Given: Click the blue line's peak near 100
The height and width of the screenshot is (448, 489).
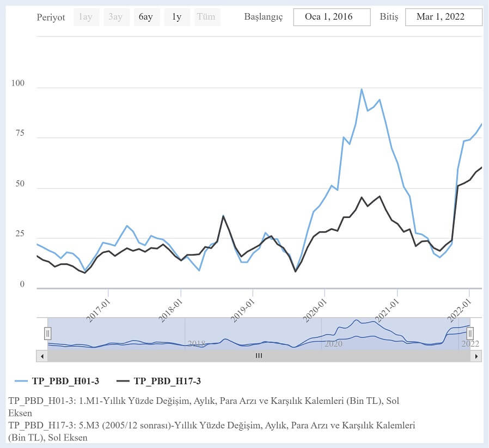Looking at the screenshot, I should (x=362, y=89).
